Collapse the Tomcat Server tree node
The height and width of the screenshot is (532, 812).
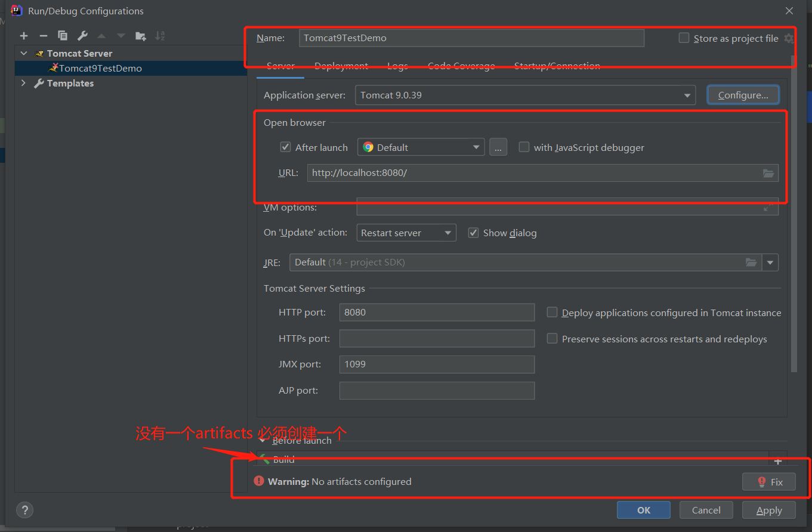24,53
